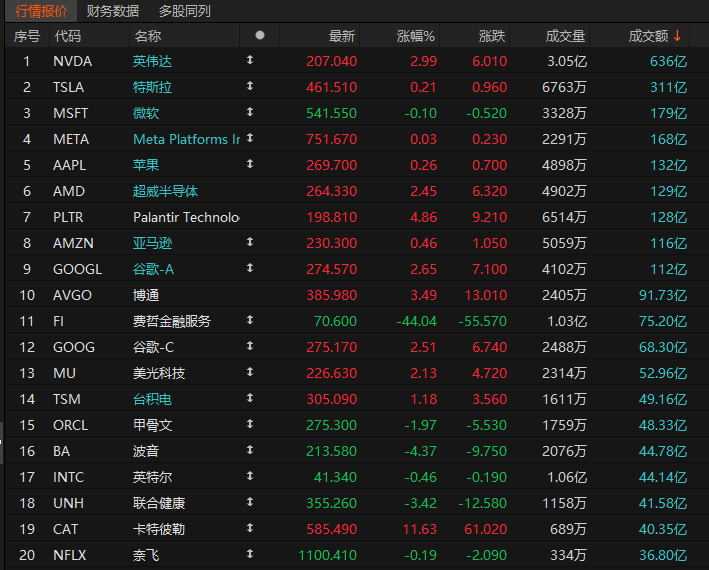Click the up-down marker icon in META row

pos(250,138)
